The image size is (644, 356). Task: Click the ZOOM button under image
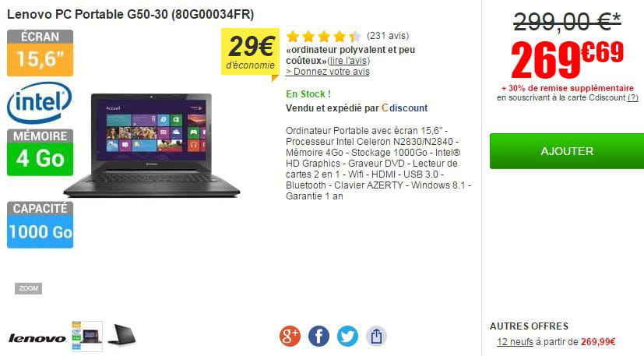[x=28, y=288]
